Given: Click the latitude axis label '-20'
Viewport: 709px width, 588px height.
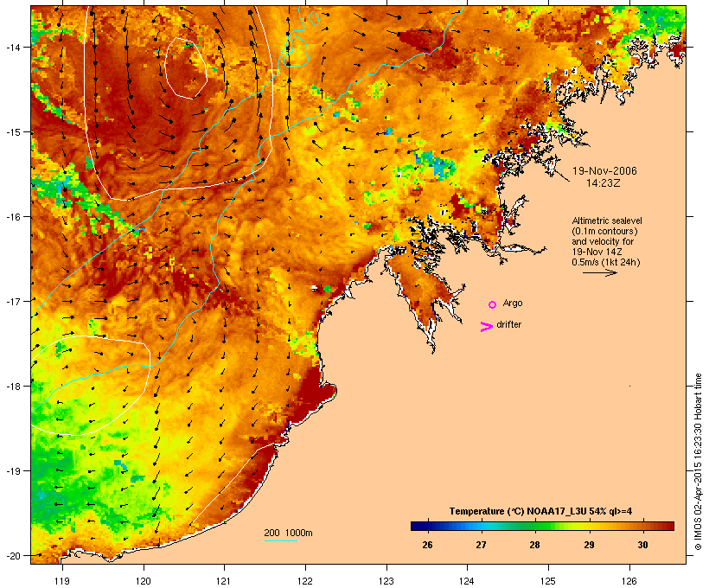Looking at the screenshot, I should click(13, 556).
